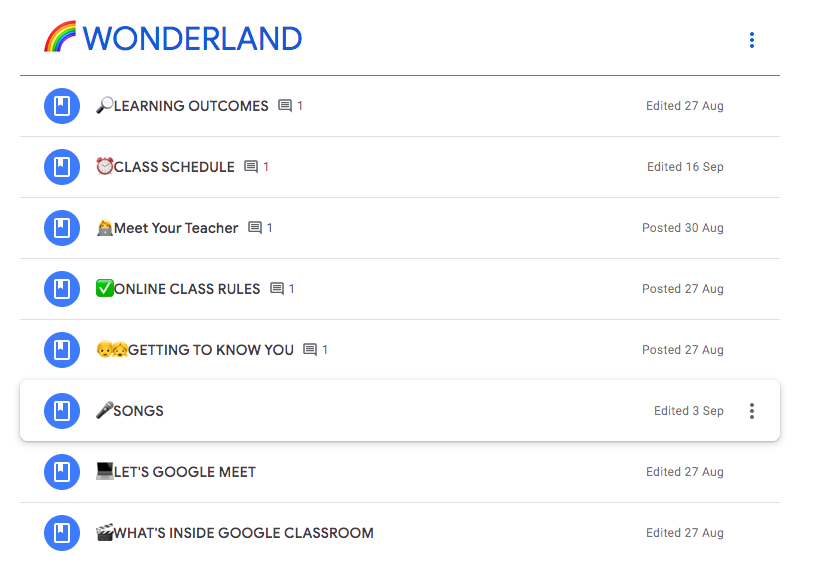Screen dimensions: 824x569
Task: Expand the SONGS material row
Action: pyautogui.click(x=400, y=410)
